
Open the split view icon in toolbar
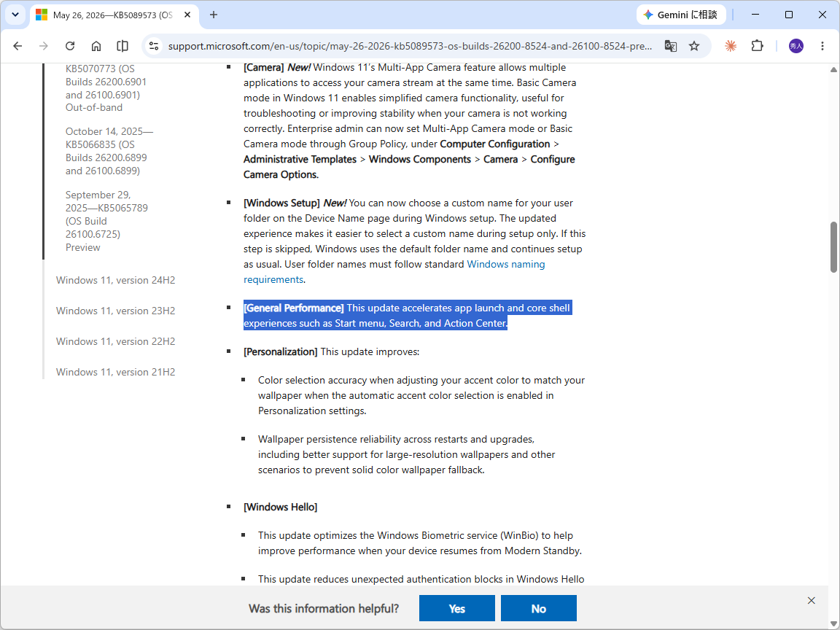[122, 46]
